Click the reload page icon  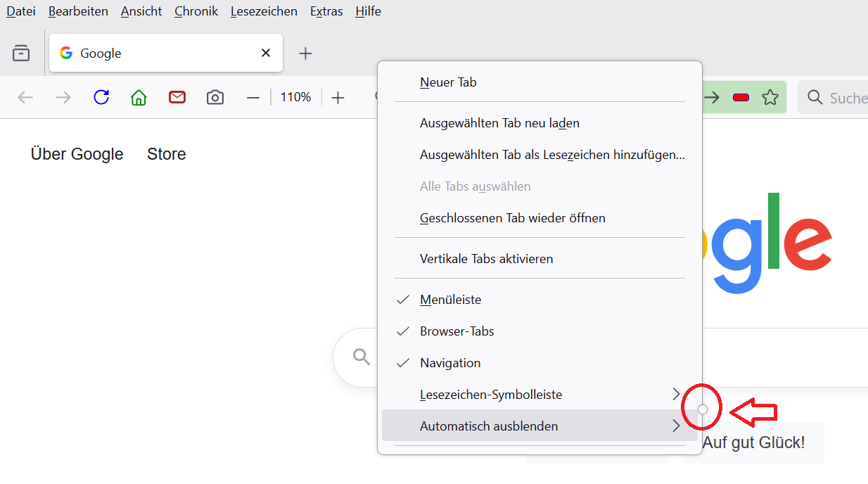tap(101, 97)
